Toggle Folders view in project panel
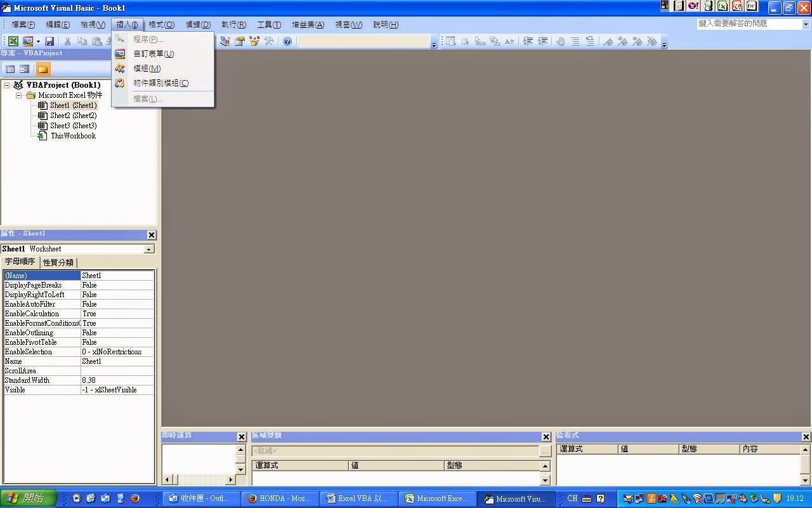812x508 pixels. (x=43, y=69)
